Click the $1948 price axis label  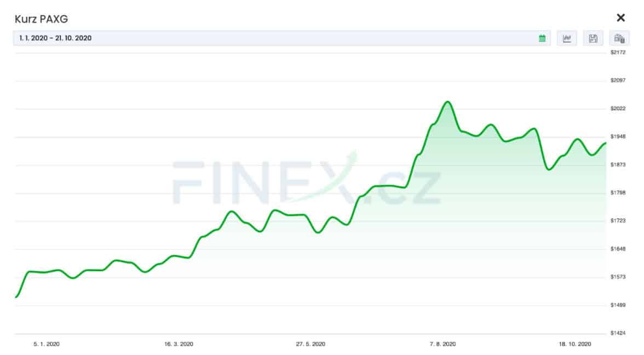618,136
